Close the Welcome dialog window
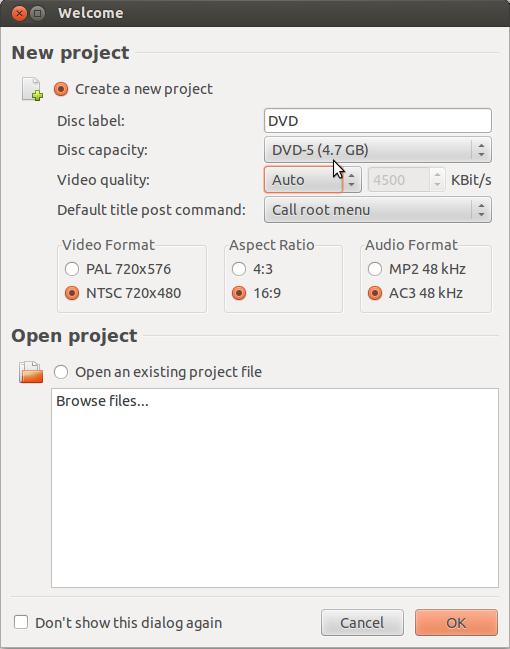Image resolution: width=510 pixels, height=649 pixels. [x=19, y=13]
